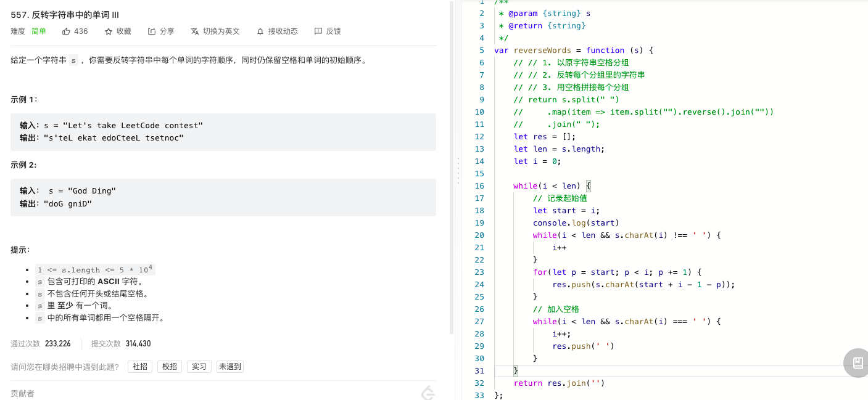Click the problem title 557. 反转字符串中的单词 III
868x400 pixels.
coord(65,14)
